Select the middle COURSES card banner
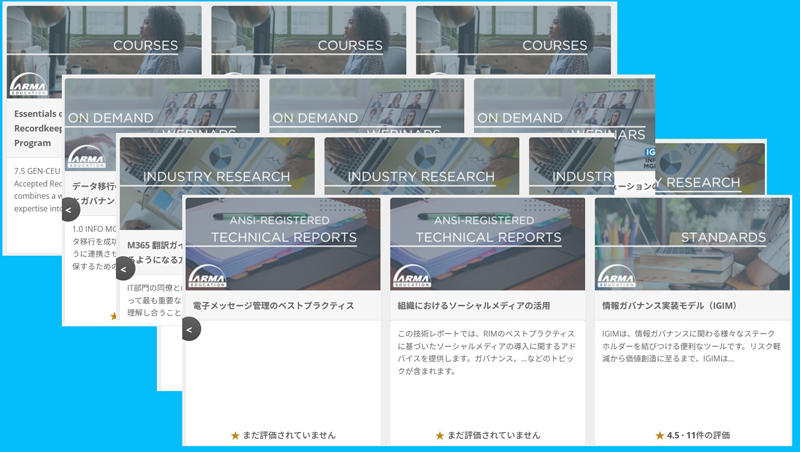The image size is (800, 452). (x=309, y=40)
